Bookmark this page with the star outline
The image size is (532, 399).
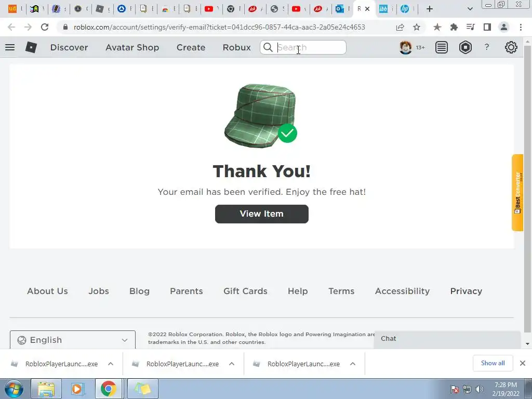417,27
